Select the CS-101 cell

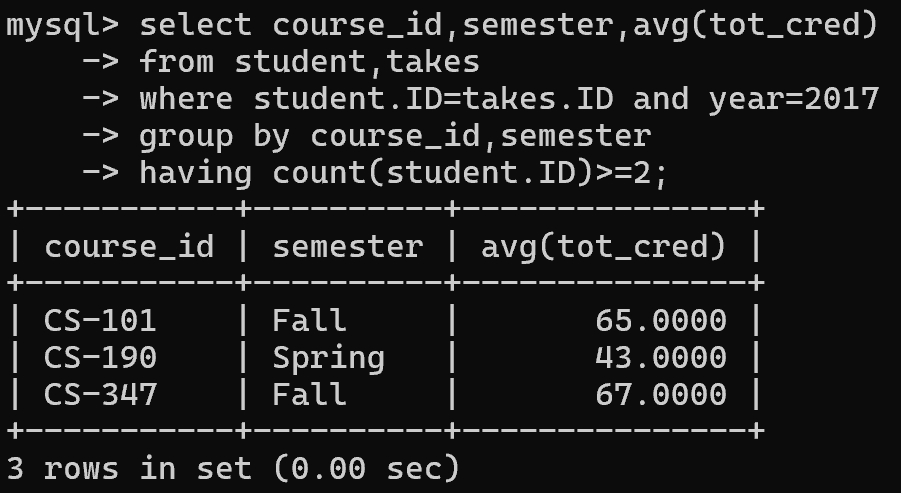tap(100, 320)
